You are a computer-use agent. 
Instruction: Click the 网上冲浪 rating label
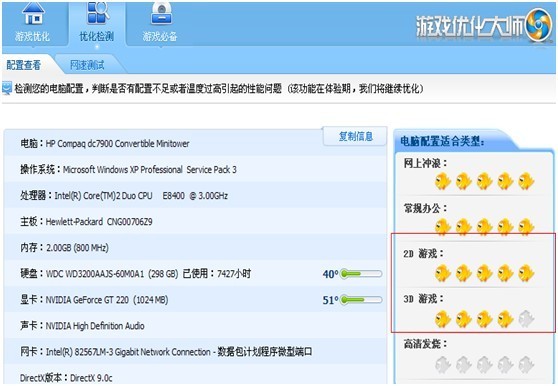(x=425, y=163)
